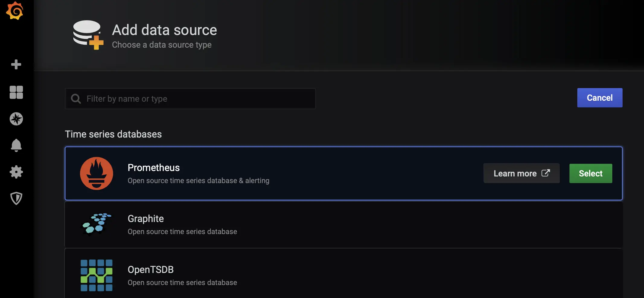The image size is (644, 298).
Task: Cancel adding a data source
Action: [600, 98]
